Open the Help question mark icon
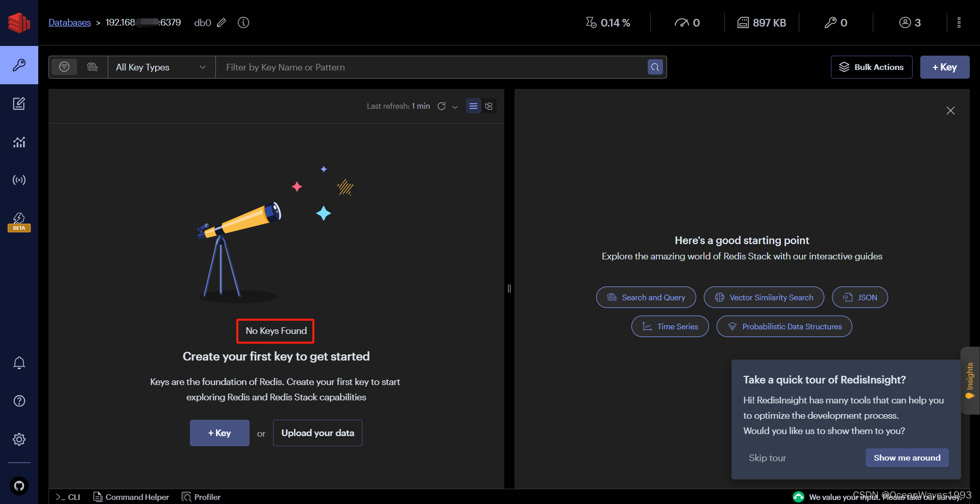 [19, 401]
